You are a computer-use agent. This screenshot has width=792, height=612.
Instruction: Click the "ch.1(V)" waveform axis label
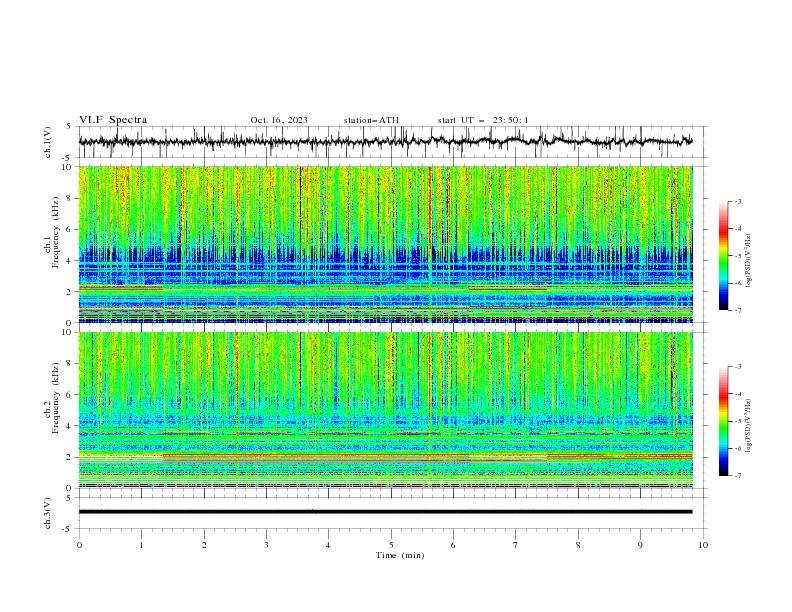(x=48, y=142)
